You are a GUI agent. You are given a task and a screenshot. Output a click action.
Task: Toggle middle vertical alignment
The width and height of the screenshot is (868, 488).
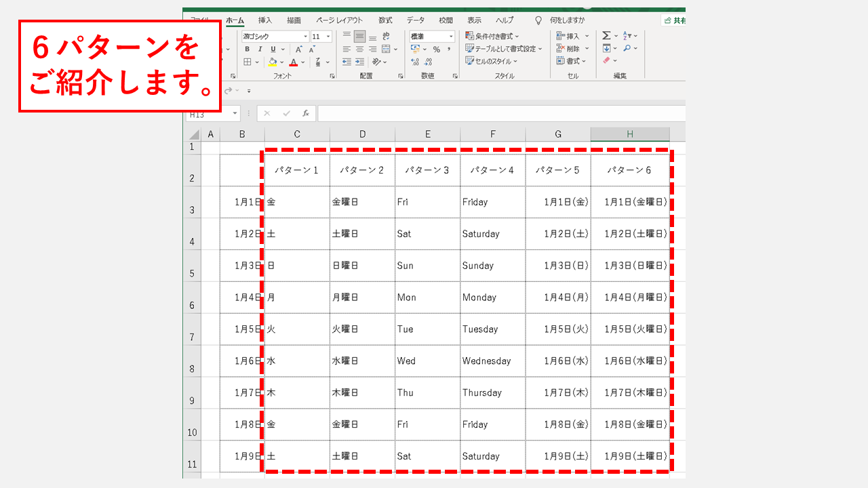(360, 37)
